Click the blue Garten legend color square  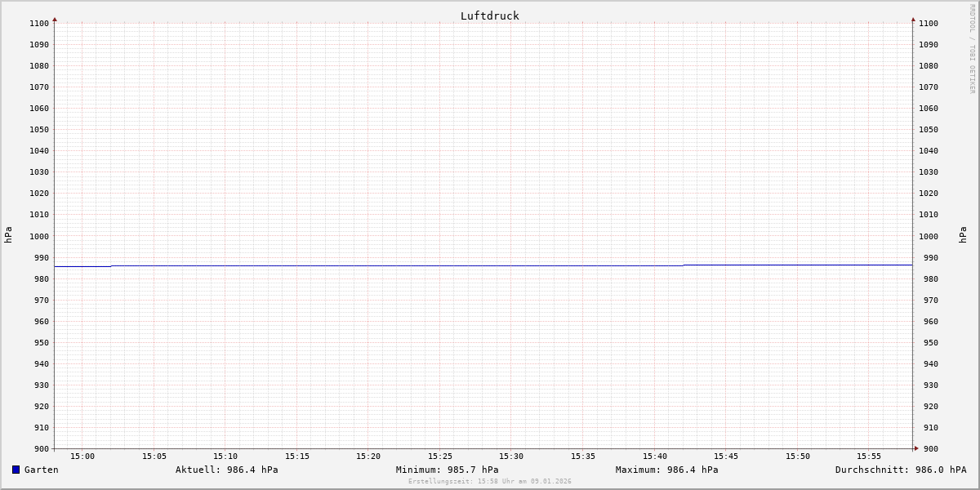[16, 470]
